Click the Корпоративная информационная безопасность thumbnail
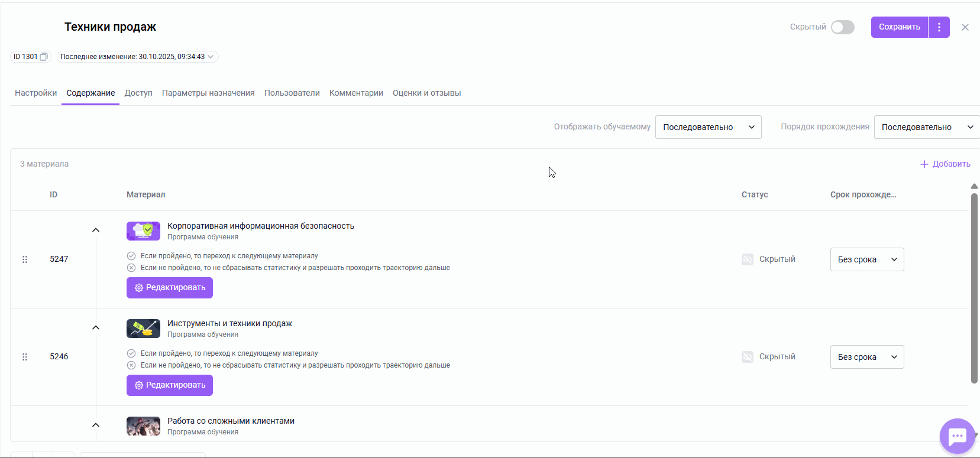980x458 pixels. (143, 231)
